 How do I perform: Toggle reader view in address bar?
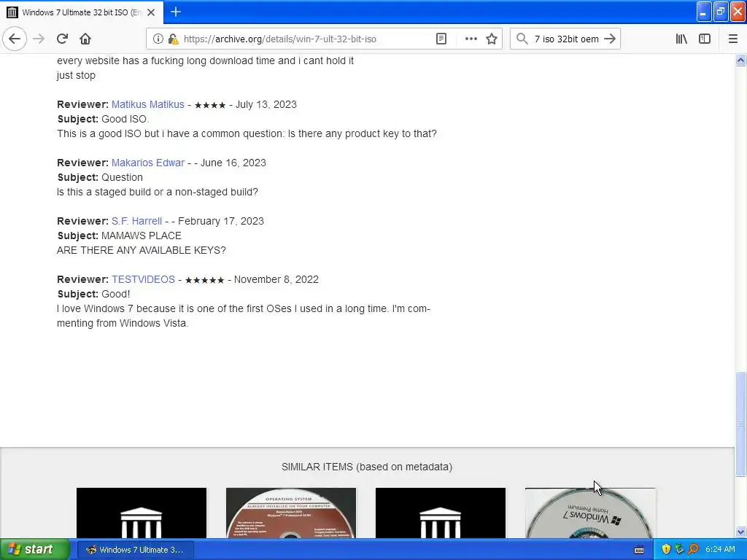click(441, 39)
